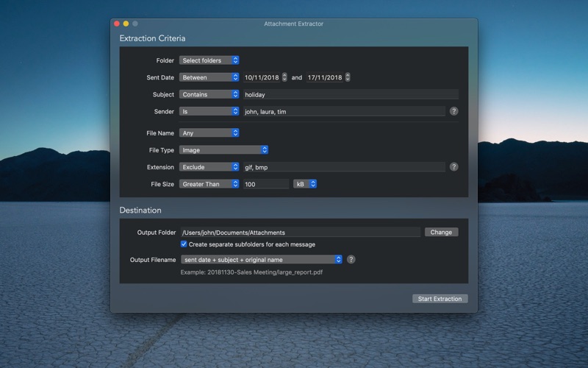The width and height of the screenshot is (588, 368).
Task: Click the Change button for output folder
Action: click(x=442, y=232)
